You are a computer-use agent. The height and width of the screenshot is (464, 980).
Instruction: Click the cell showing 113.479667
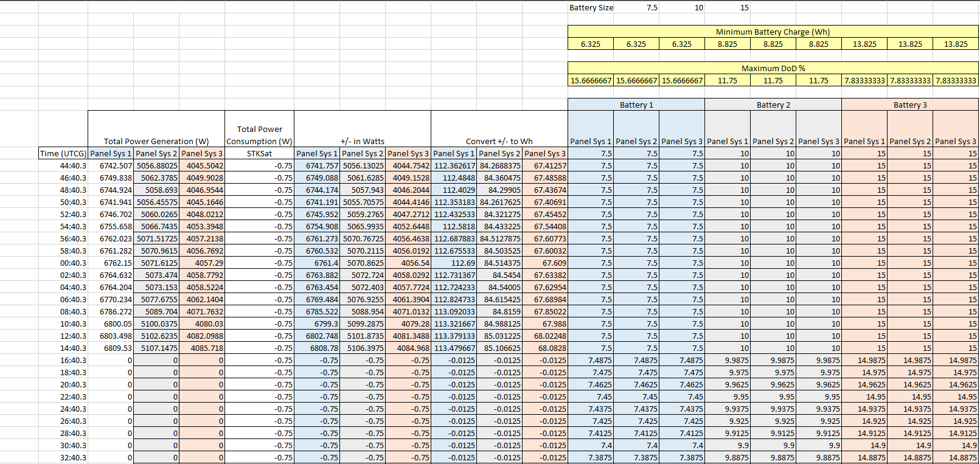point(454,348)
